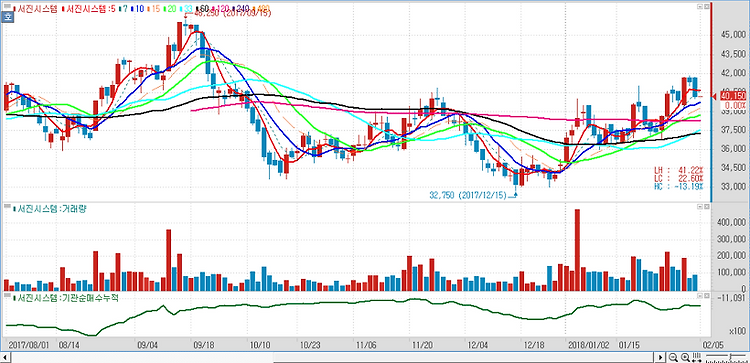Screen dimensions: 750x363
Task: Click the candle spacing adjust icon
Action: click(x=697, y=357)
